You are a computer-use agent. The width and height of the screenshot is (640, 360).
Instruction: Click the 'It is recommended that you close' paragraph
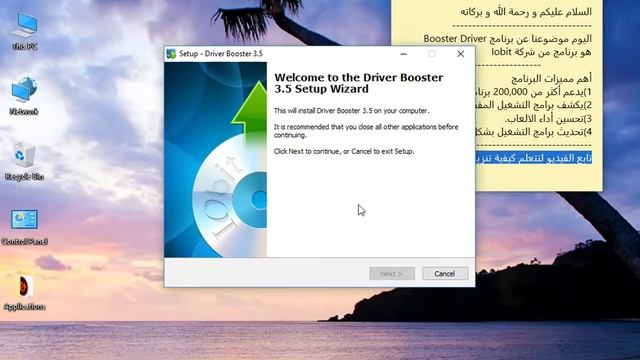tap(366, 131)
